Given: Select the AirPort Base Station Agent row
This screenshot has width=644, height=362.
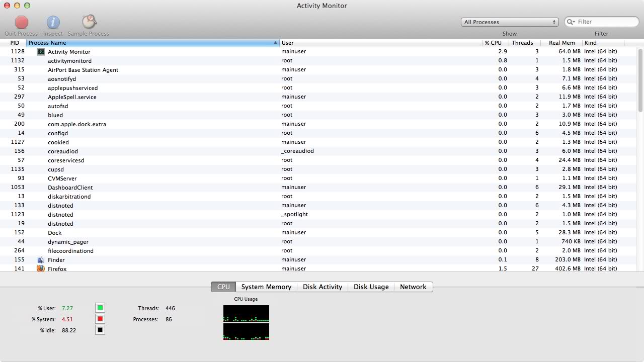Looking at the screenshot, I should [x=318, y=70].
